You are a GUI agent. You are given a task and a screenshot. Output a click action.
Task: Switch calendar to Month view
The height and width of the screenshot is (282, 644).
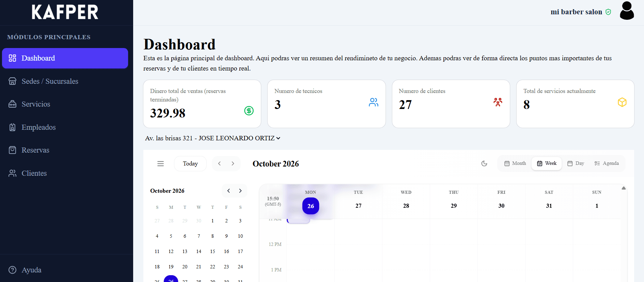(515, 163)
